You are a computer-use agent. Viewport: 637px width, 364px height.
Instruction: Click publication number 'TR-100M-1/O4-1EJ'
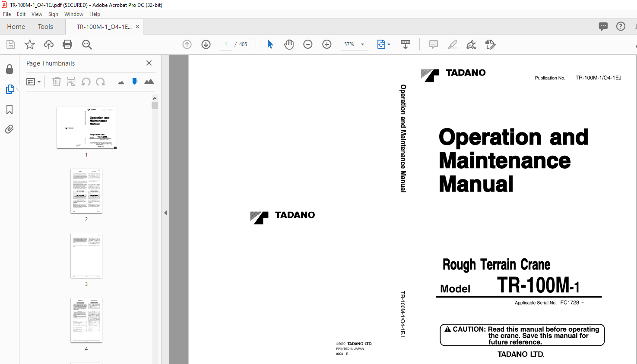(598, 78)
